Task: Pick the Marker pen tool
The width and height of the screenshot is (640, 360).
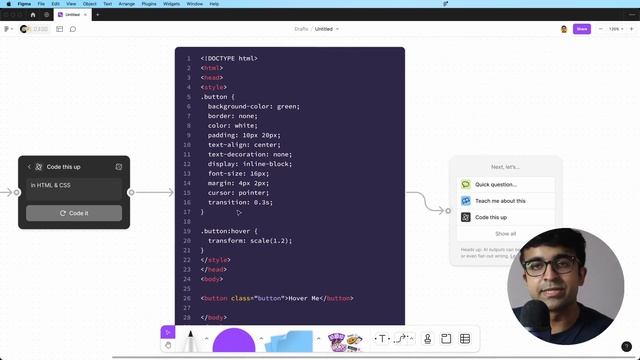Action: [190, 340]
